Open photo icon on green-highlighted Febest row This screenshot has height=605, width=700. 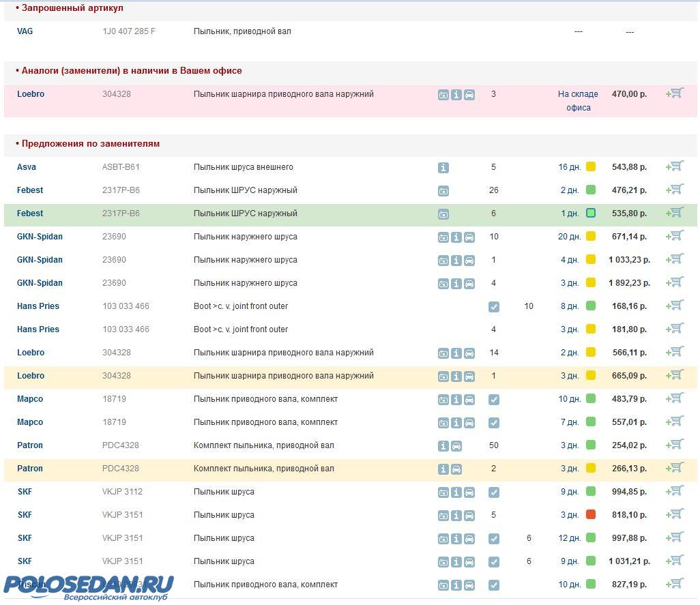(x=443, y=214)
